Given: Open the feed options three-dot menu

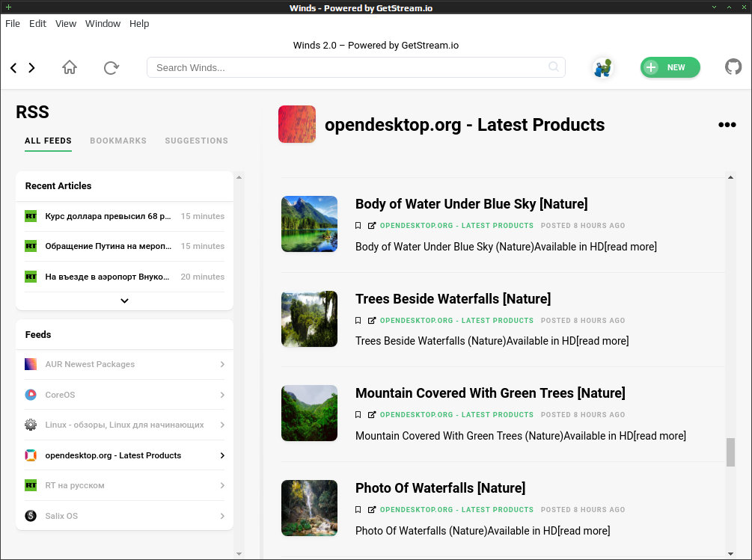Looking at the screenshot, I should (727, 125).
